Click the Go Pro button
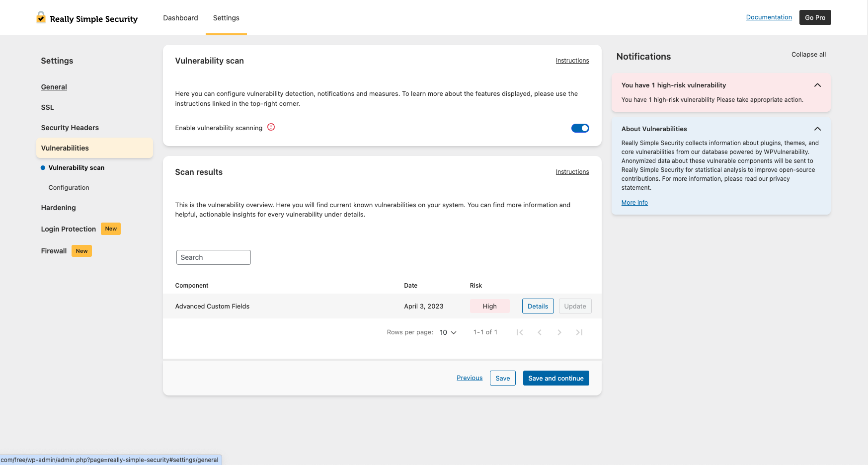The width and height of the screenshot is (868, 465). (x=815, y=17)
